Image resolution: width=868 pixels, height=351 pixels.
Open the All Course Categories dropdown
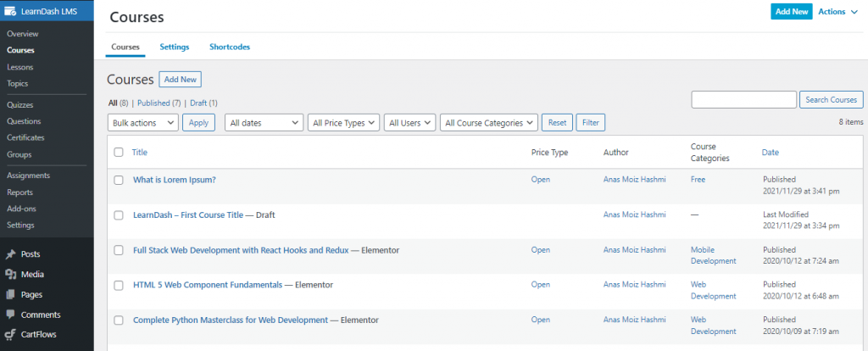(488, 123)
